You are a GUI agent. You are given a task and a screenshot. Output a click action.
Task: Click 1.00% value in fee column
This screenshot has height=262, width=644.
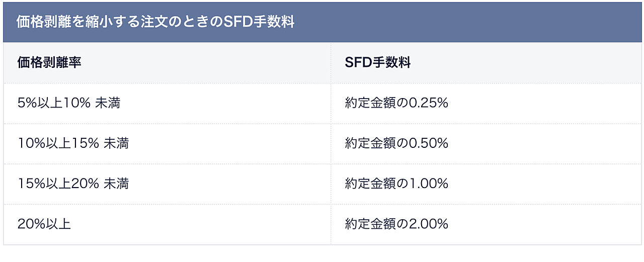[x=428, y=184]
